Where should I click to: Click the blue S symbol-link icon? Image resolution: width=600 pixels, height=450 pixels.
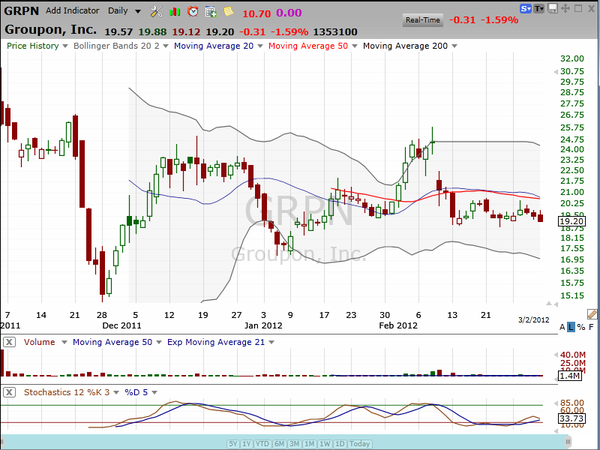coord(525,8)
